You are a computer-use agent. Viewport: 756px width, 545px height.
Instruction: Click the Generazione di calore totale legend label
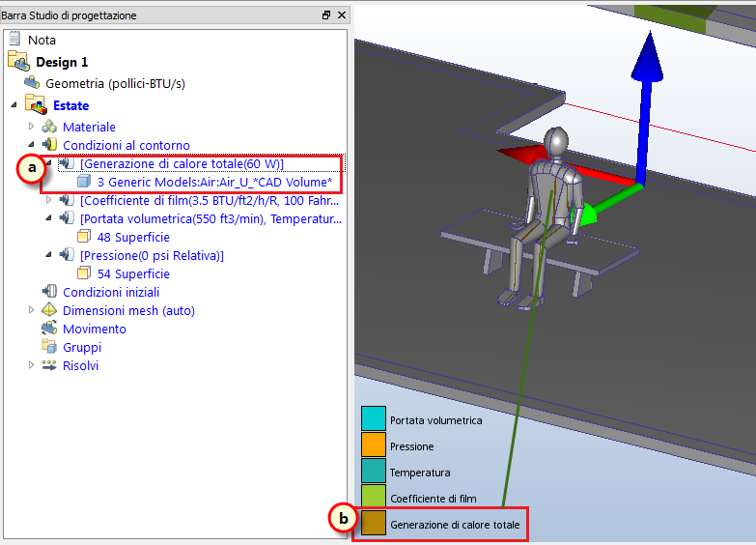coord(455,525)
